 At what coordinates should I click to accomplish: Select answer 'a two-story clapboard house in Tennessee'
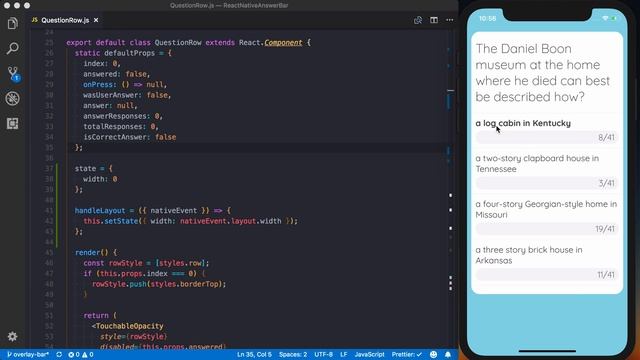pyautogui.click(x=537, y=163)
